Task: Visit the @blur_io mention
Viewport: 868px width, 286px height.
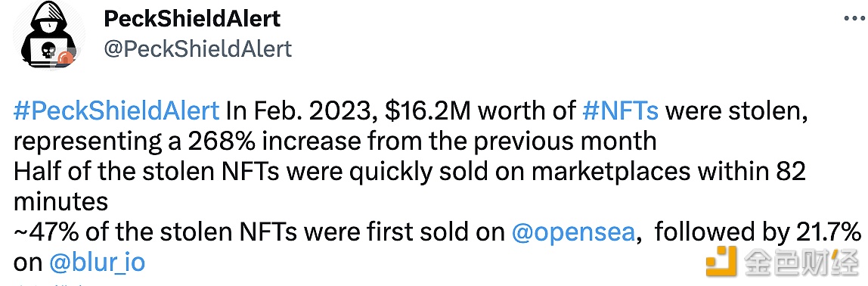Action: (97, 262)
